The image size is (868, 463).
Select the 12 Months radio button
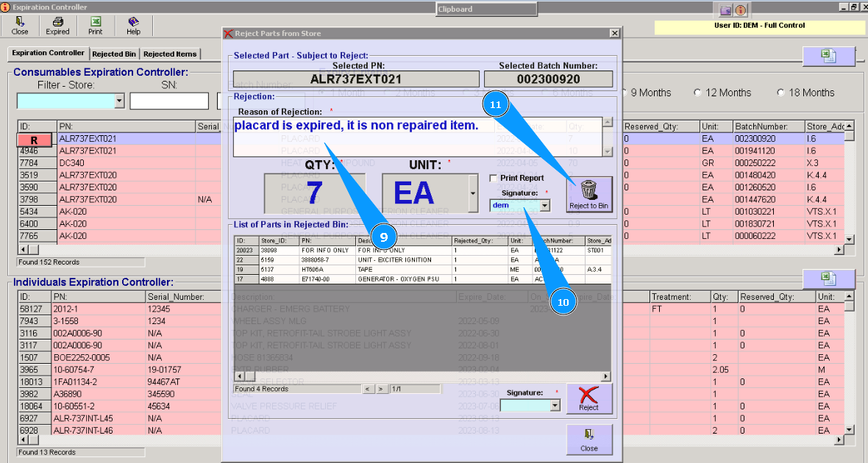click(697, 93)
